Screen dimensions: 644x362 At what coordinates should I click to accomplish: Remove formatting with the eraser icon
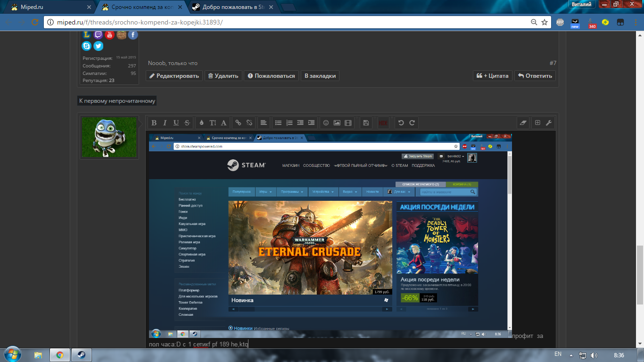pyautogui.click(x=523, y=123)
